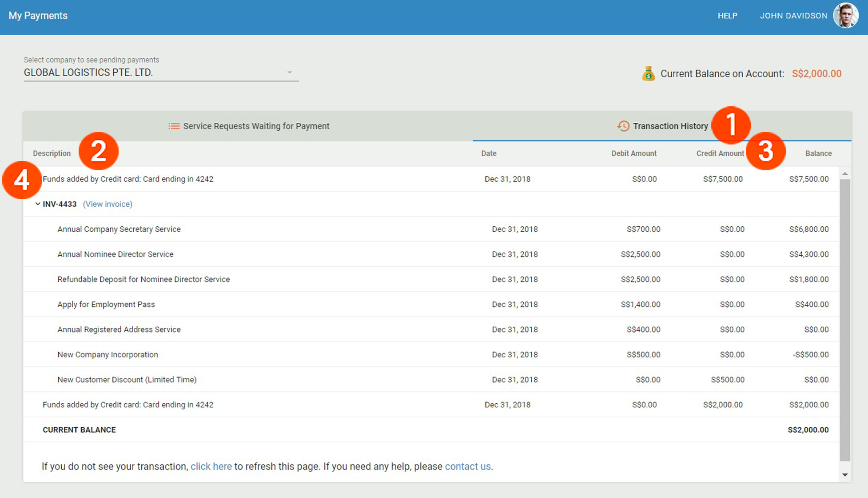Viewport: 868px width, 498px height.
Task: Sort by the Date column header
Action: (489, 153)
